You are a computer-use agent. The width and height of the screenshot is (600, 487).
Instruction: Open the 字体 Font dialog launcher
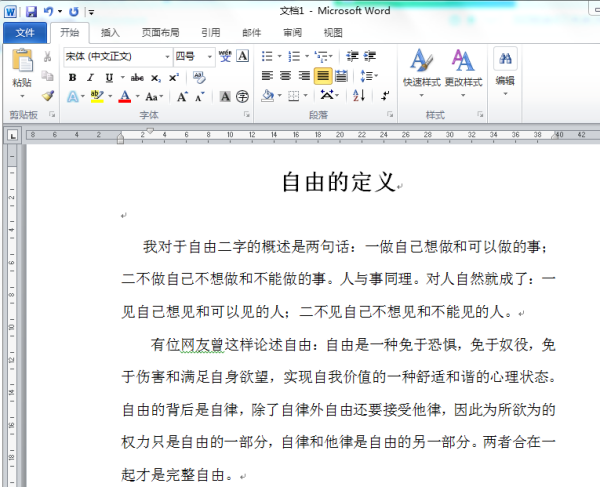(x=247, y=114)
